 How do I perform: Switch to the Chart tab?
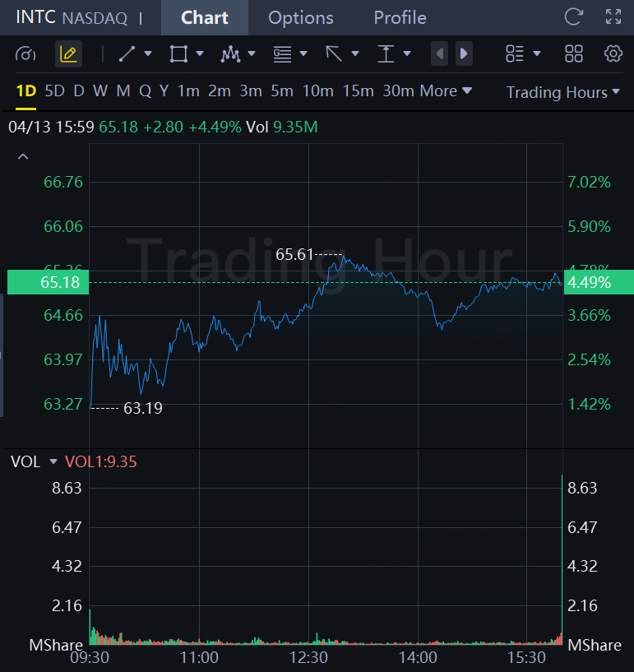[x=205, y=17]
